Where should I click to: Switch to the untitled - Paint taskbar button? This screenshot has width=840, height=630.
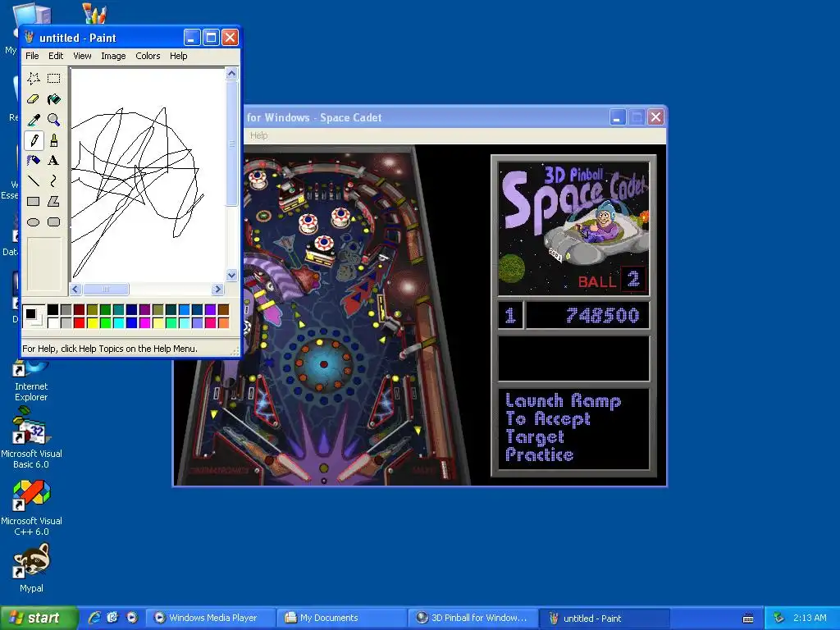pyautogui.click(x=605, y=619)
